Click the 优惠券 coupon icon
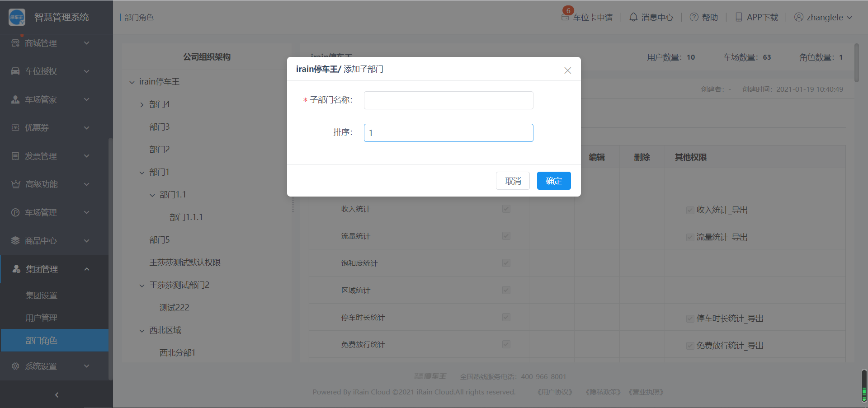 tap(15, 127)
